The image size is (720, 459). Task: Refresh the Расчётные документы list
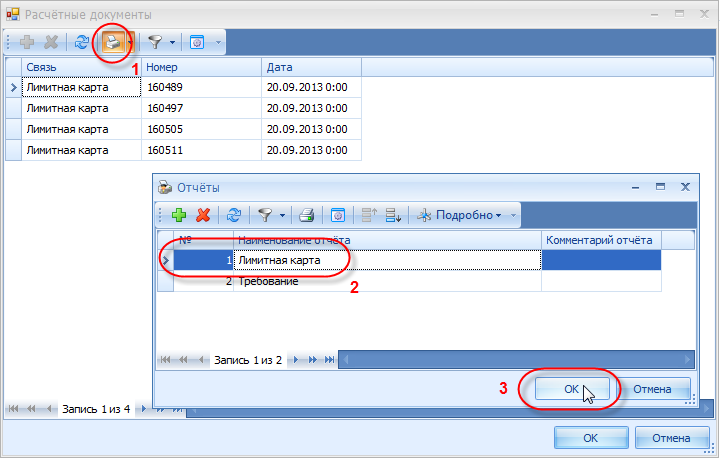(x=82, y=42)
